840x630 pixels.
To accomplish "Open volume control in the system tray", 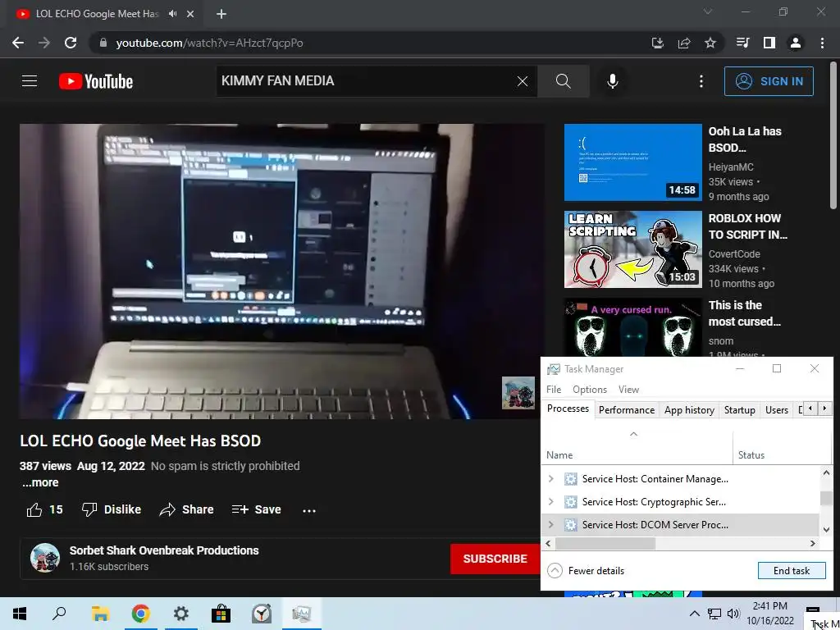I will [733, 614].
